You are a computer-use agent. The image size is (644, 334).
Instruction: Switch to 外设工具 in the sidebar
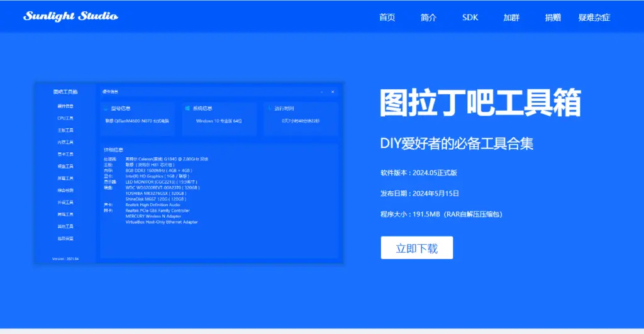[x=65, y=203]
